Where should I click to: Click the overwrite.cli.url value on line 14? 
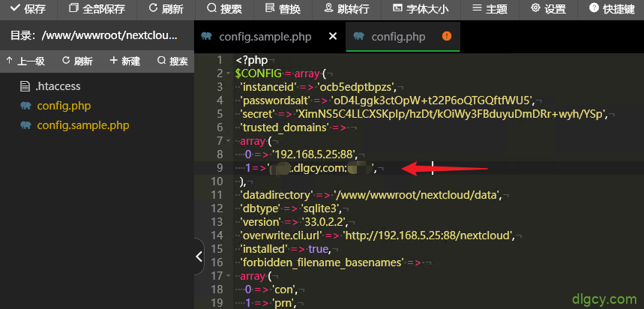[x=429, y=235]
